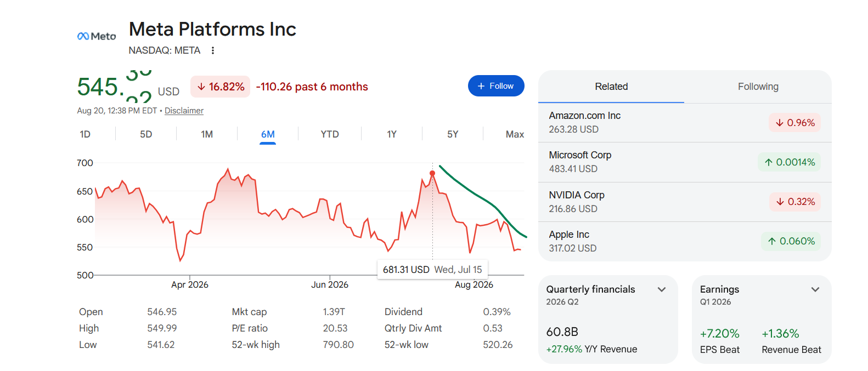Switch to the Related tab
Screen dimensions: 868x371
pyautogui.click(x=611, y=87)
